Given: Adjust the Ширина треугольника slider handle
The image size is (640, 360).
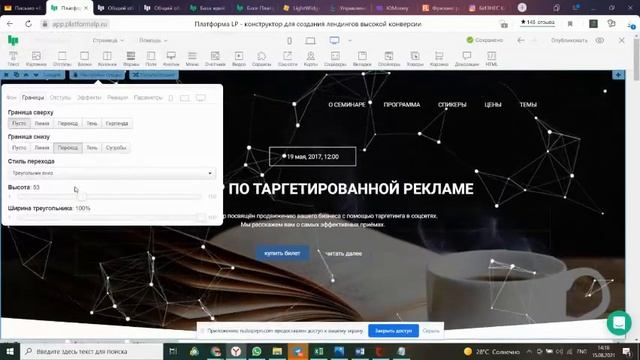Looking at the screenshot, I should tap(200, 217).
